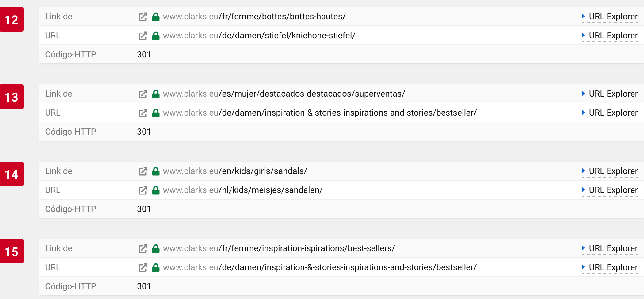The height and width of the screenshot is (299, 644).
Task: Open external link icon for superventas URL
Action: click(143, 94)
